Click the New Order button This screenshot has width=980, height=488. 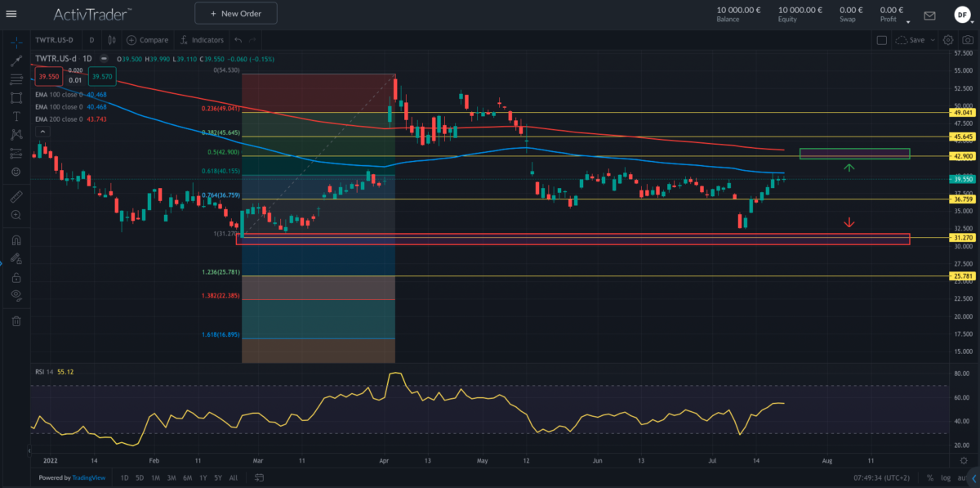pos(235,14)
